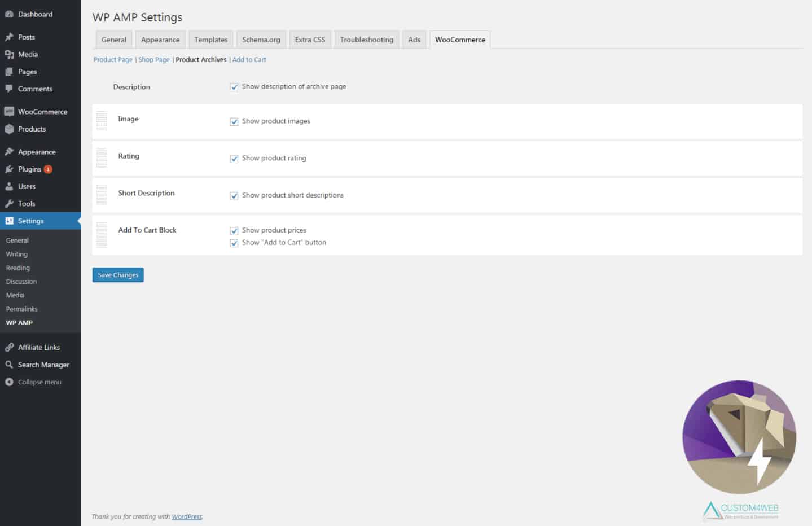Uncheck Show product rating
This screenshot has height=526, width=812.
click(x=234, y=159)
